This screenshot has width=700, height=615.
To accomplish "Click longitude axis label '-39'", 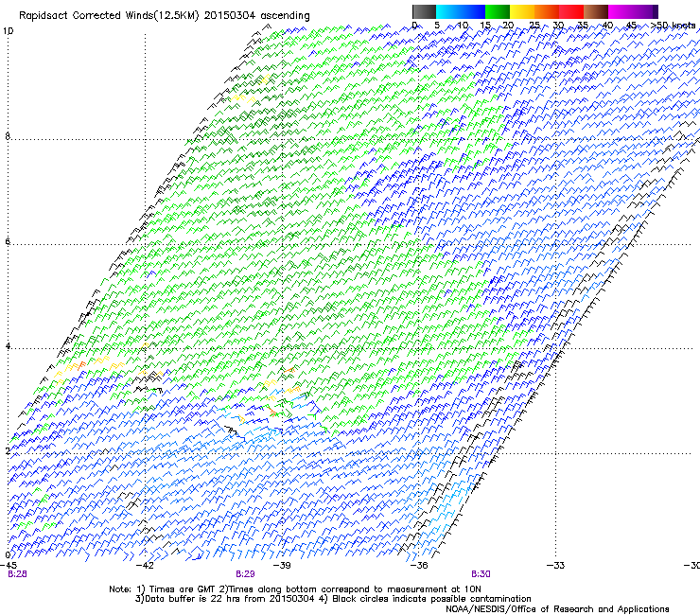I will 282,566.
